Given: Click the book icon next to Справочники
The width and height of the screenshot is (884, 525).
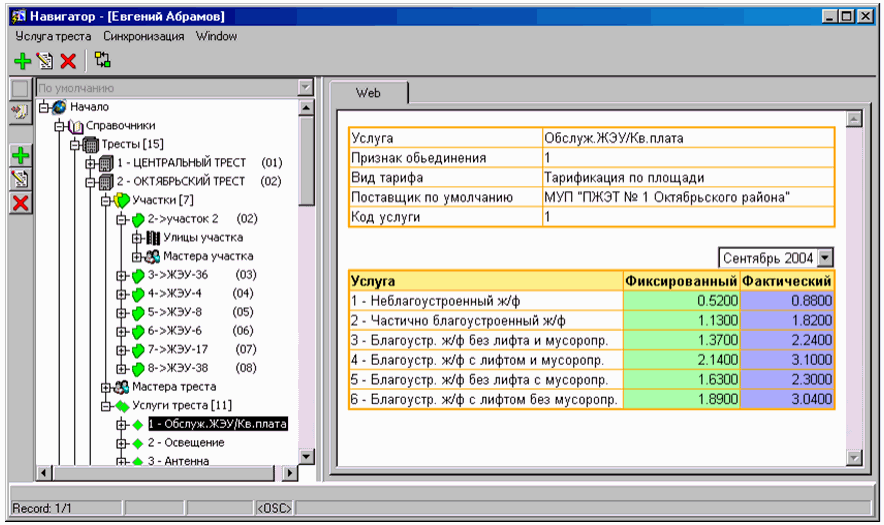Looking at the screenshot, I should [x=75, y=126].
